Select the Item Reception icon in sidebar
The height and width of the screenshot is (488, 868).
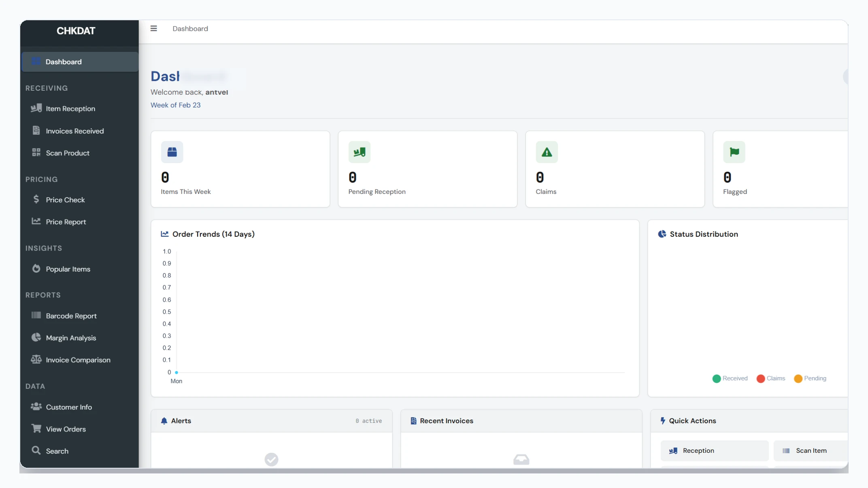click(x=36, y=108)
